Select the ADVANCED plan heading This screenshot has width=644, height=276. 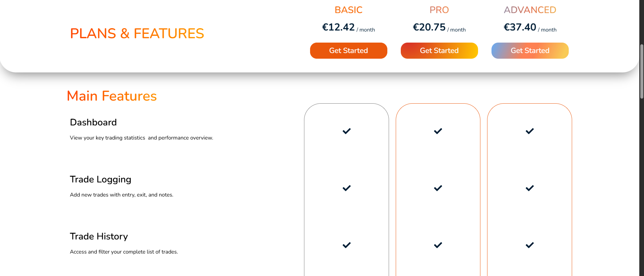pos(530,10)
